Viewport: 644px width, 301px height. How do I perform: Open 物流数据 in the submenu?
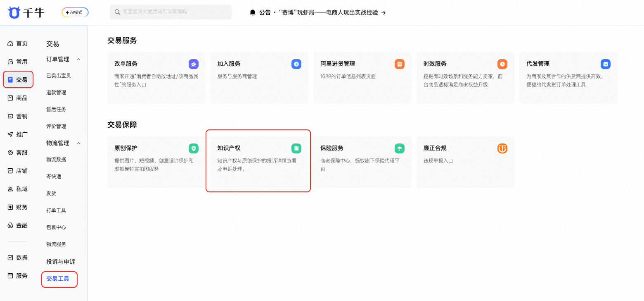pos(56,160)
